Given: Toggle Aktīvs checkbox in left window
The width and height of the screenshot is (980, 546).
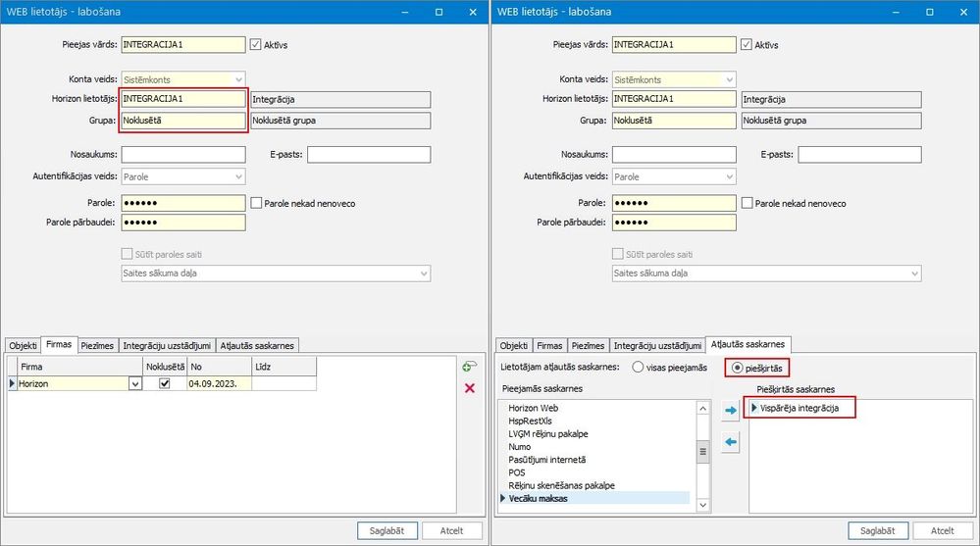Looking at the screenshot, I should pos(255,44).
